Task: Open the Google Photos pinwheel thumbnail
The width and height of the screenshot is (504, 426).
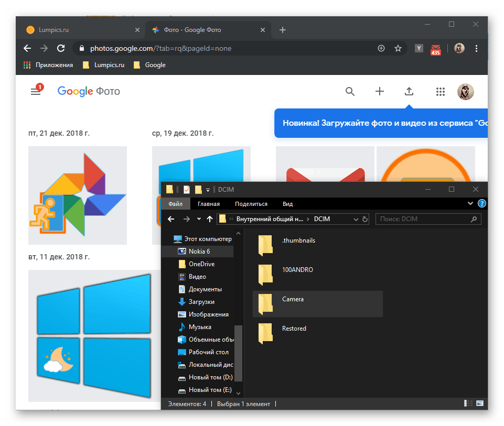Action: [x=78, y=195]
